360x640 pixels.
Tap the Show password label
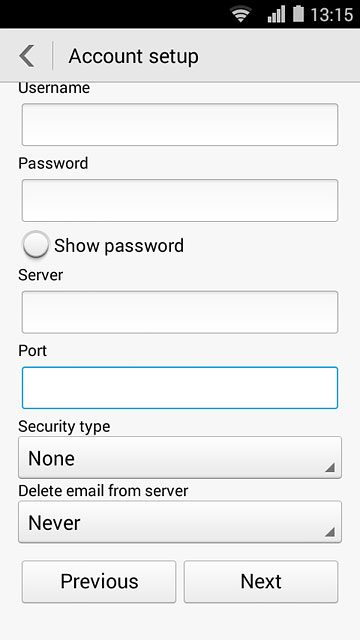(119, 246)
